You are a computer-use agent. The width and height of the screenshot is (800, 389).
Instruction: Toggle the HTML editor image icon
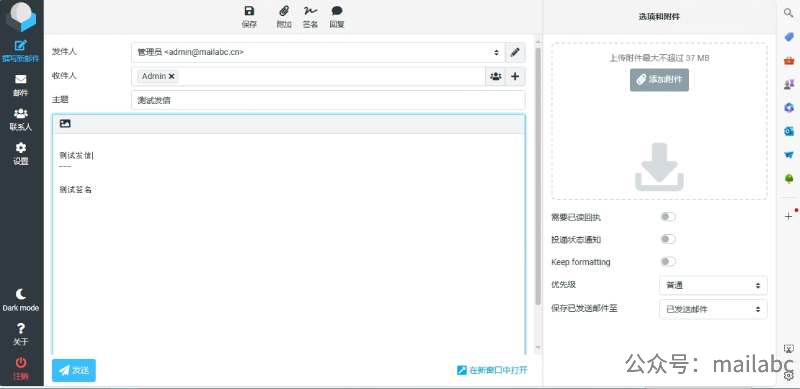(65, 124)
